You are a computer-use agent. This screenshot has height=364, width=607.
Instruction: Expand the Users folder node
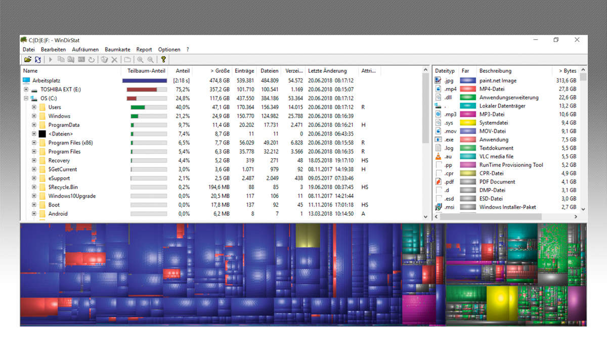(x=34, y=107)
